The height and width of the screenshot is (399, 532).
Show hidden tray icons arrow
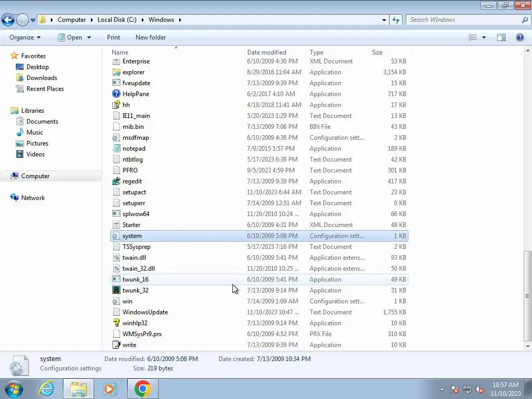tap(442, 390)
